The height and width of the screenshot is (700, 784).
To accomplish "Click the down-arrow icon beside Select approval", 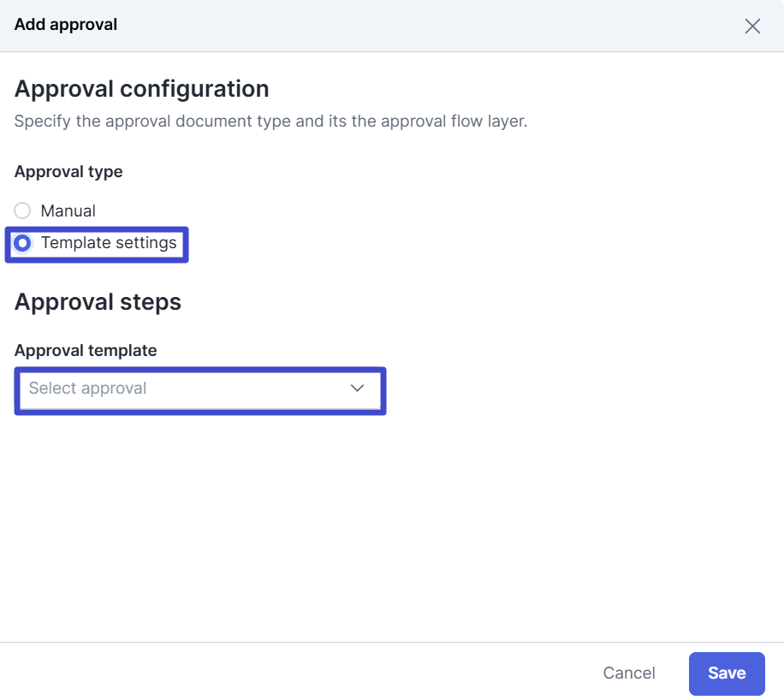I will (357, 388).
